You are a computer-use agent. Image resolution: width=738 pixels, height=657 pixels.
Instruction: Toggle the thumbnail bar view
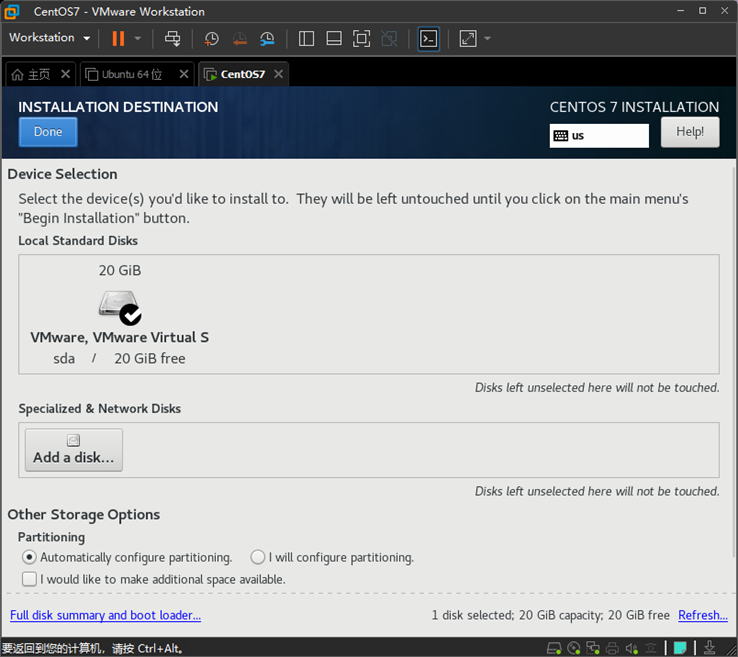click(334, 39)
